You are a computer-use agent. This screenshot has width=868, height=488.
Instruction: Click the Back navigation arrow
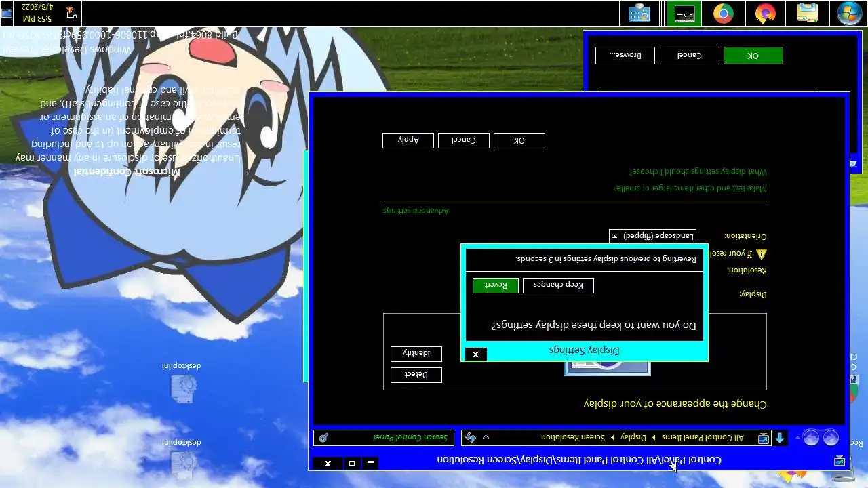(831, 438)
